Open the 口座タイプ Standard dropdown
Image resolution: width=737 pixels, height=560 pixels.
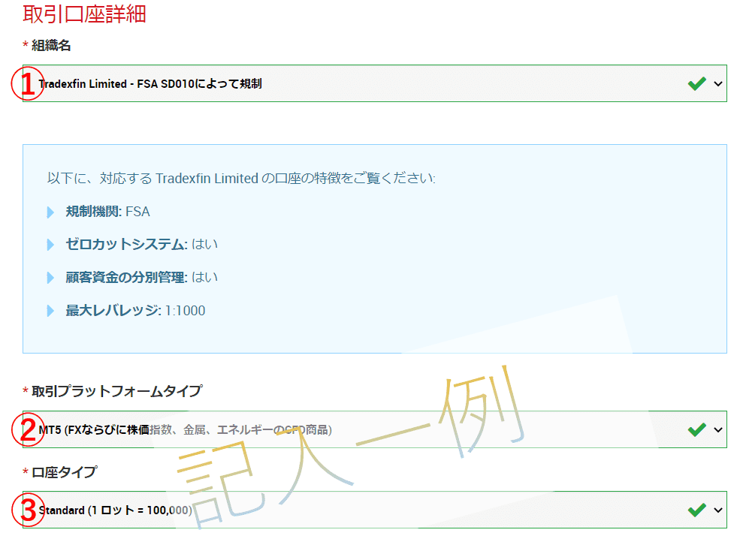point(375,510)
